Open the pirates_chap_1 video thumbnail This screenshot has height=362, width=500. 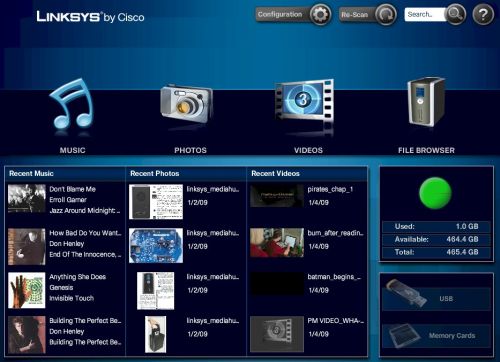277,196
